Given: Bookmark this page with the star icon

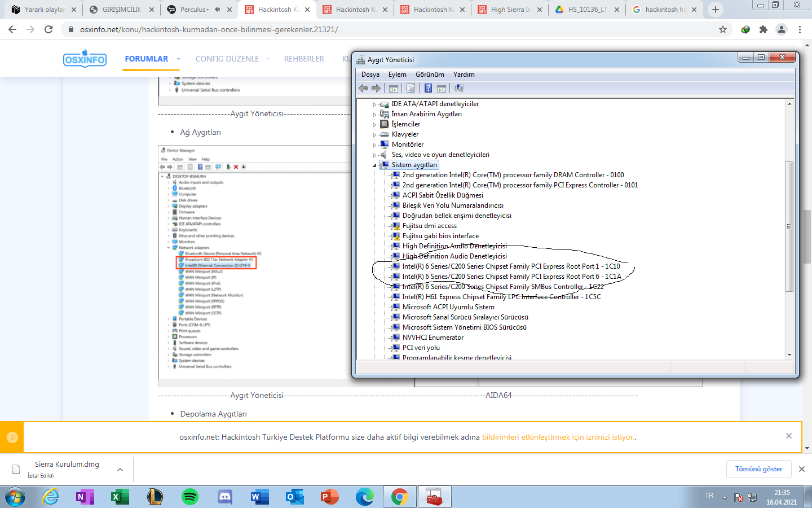Looking at the screenshot, I should click(x=723, y=29).
